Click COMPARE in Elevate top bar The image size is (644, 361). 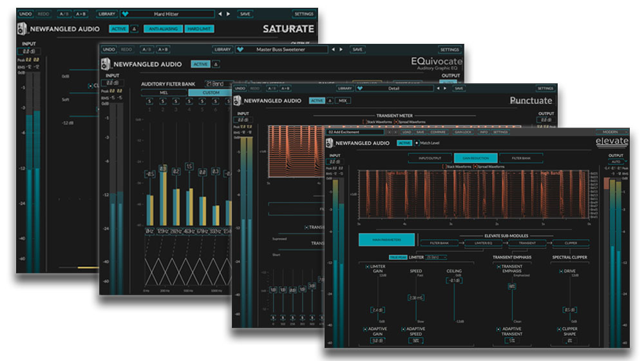pos(438,132)
